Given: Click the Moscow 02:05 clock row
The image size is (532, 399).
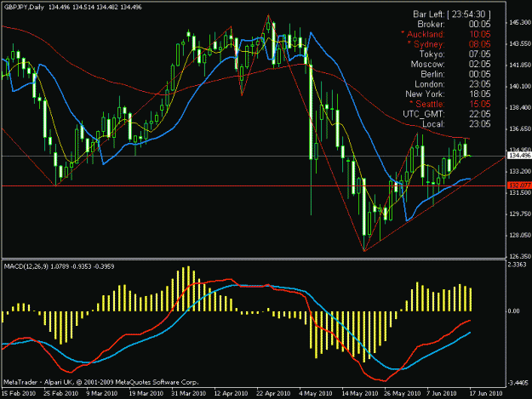Looking at the screenshot, I should (450, 64).
